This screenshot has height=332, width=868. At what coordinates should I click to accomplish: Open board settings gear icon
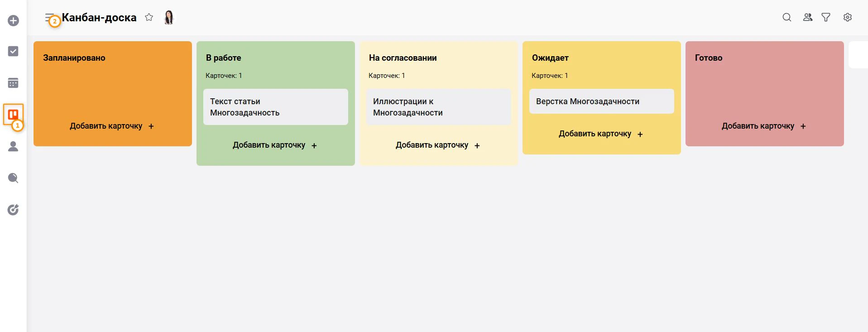tap(848, 17)
